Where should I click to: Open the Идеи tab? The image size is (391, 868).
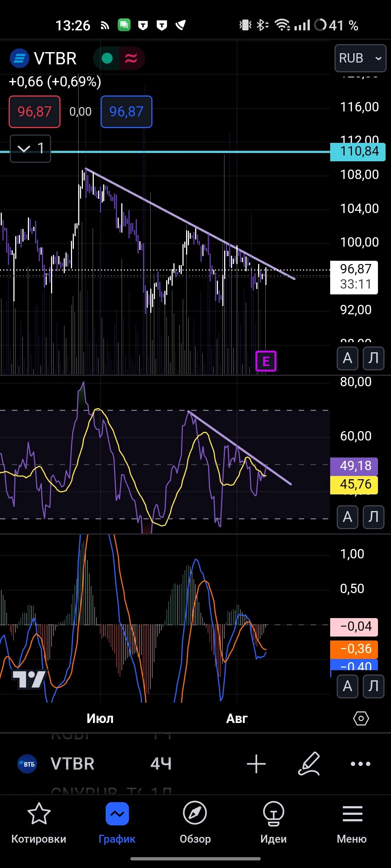point(273,824)
